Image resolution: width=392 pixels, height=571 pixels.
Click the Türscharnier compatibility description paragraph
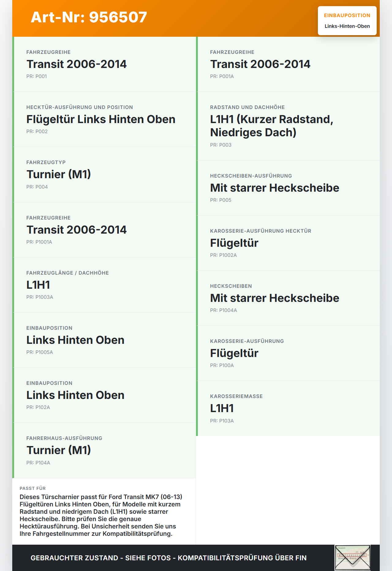[101, 515]
